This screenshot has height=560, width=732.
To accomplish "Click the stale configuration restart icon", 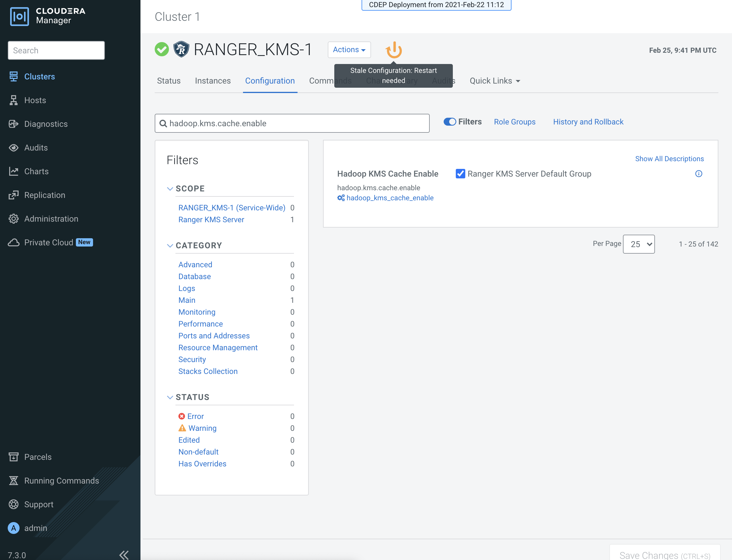I will 394,50.
